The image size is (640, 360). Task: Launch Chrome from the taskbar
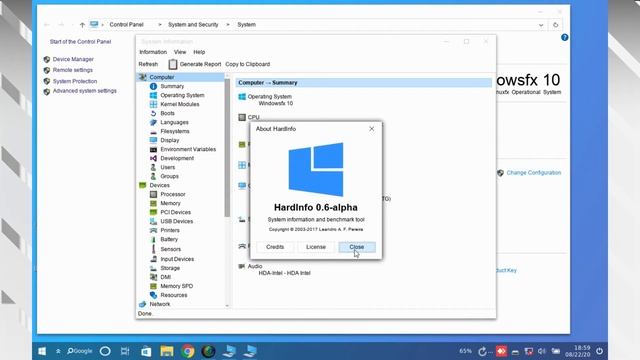[x=188, y=351]
